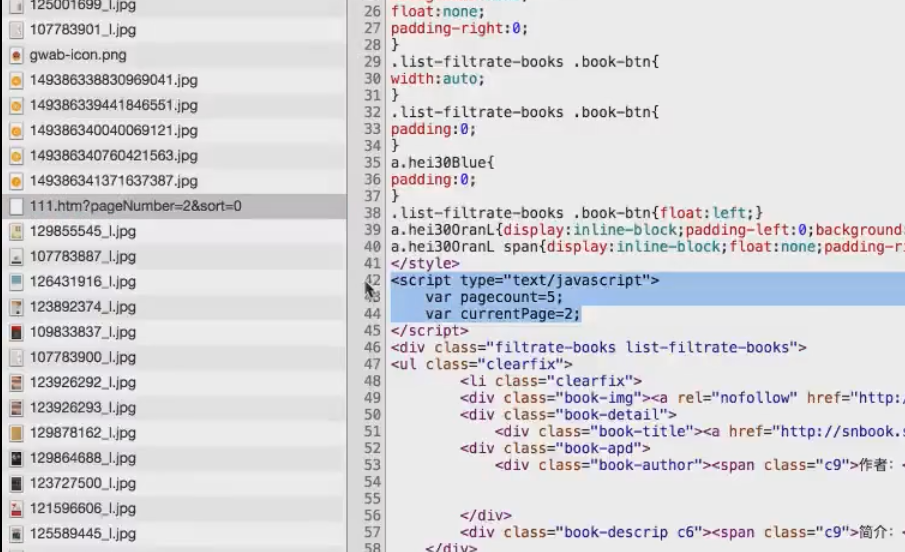
Task: Click the 'padding-right:0;' declaration on line 27
Action: 459,28
